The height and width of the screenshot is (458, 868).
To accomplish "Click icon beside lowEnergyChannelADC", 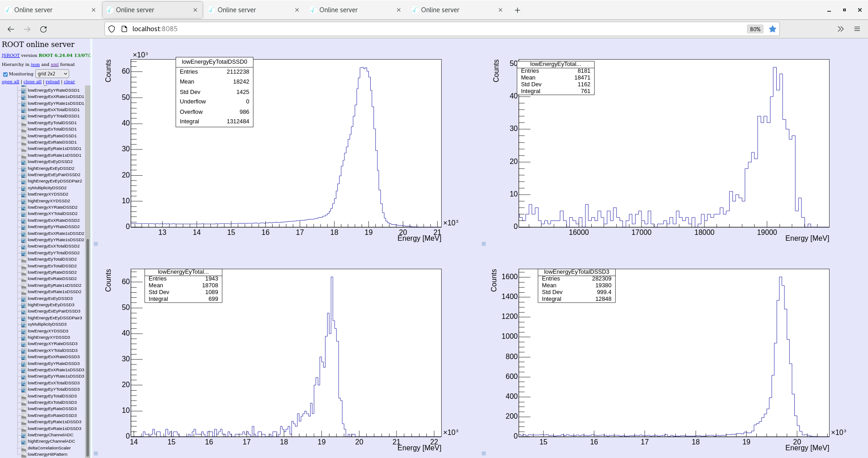I will click(24, 435).
